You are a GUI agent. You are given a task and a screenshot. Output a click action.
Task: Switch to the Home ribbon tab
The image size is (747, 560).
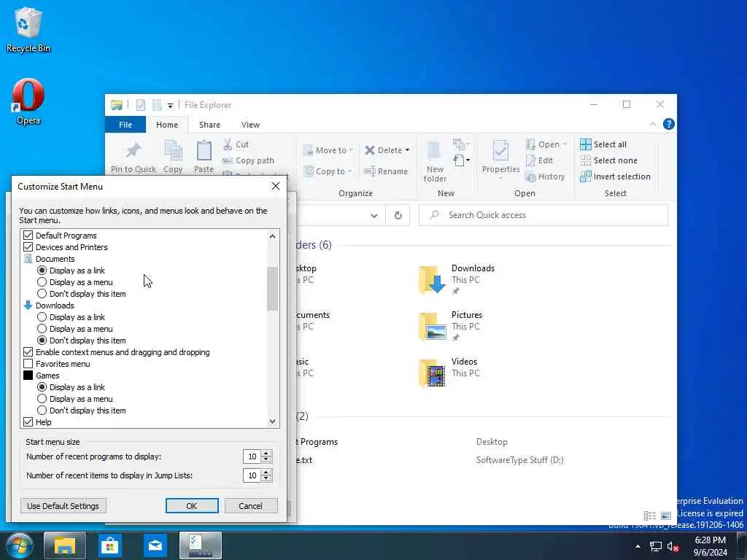tap(167, 125)
